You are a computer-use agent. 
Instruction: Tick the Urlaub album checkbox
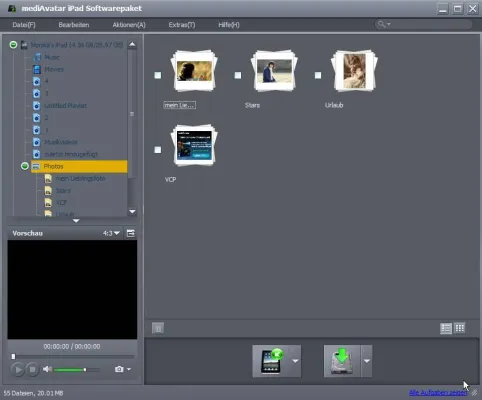coord(318,75)
